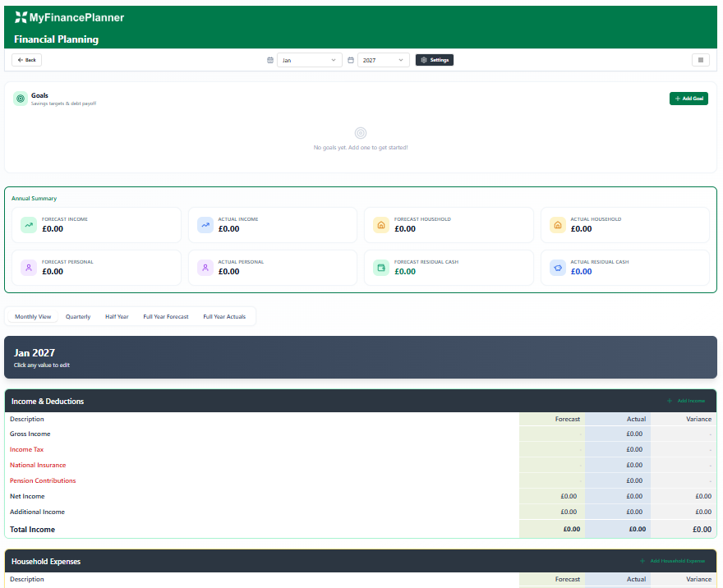Switch to the Full Year Actuals tab
The height and width of the screenshot is (588, 723).
pos(224,316)
